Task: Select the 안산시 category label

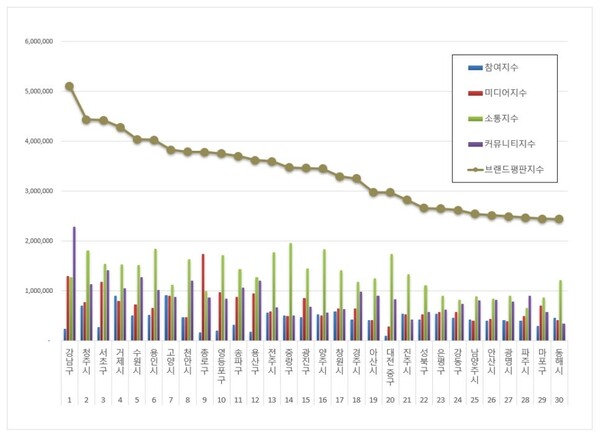Action: point(491,361)
